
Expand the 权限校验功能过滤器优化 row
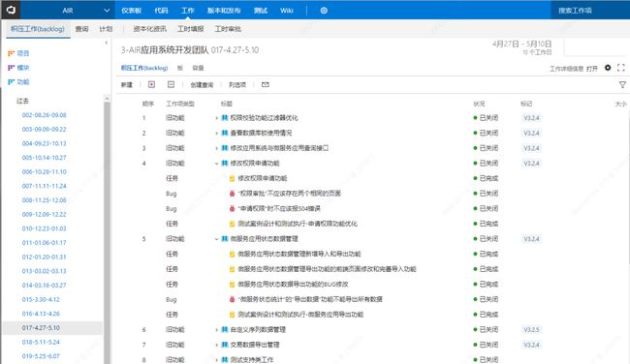(216, 118)
